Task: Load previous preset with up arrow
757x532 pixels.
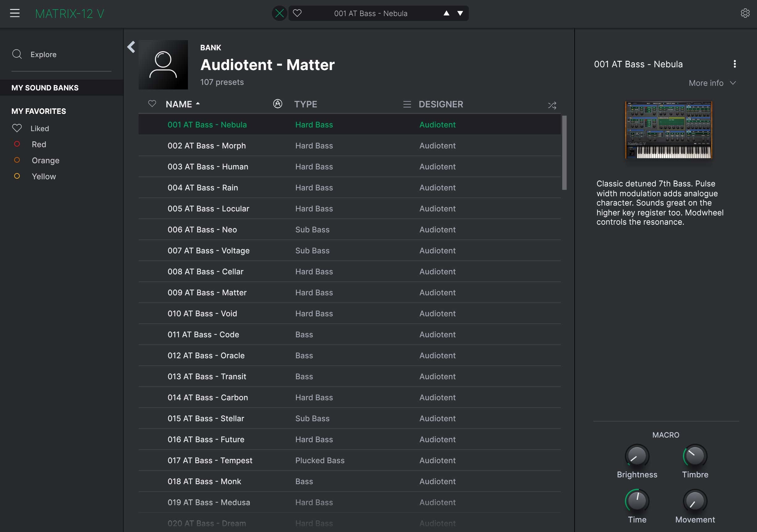Action: (446, 13)
